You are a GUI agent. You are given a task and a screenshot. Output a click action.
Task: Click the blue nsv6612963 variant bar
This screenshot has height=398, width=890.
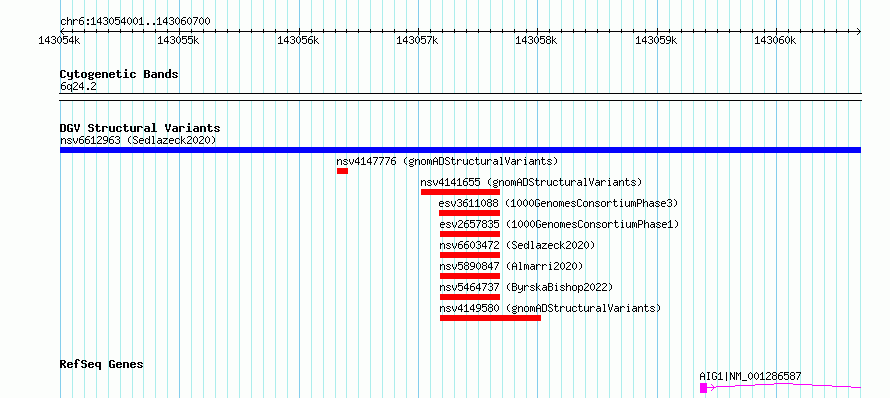point(460,150)
